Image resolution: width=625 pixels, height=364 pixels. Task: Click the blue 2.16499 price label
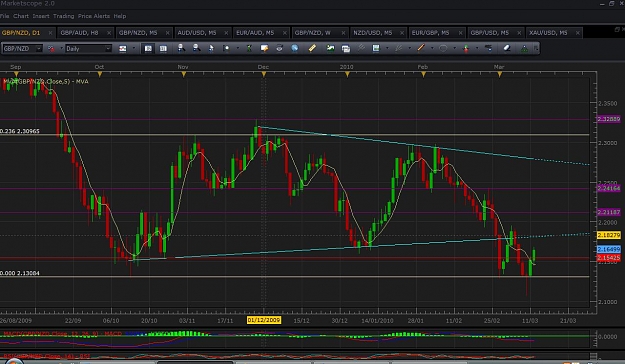[609, 249]
